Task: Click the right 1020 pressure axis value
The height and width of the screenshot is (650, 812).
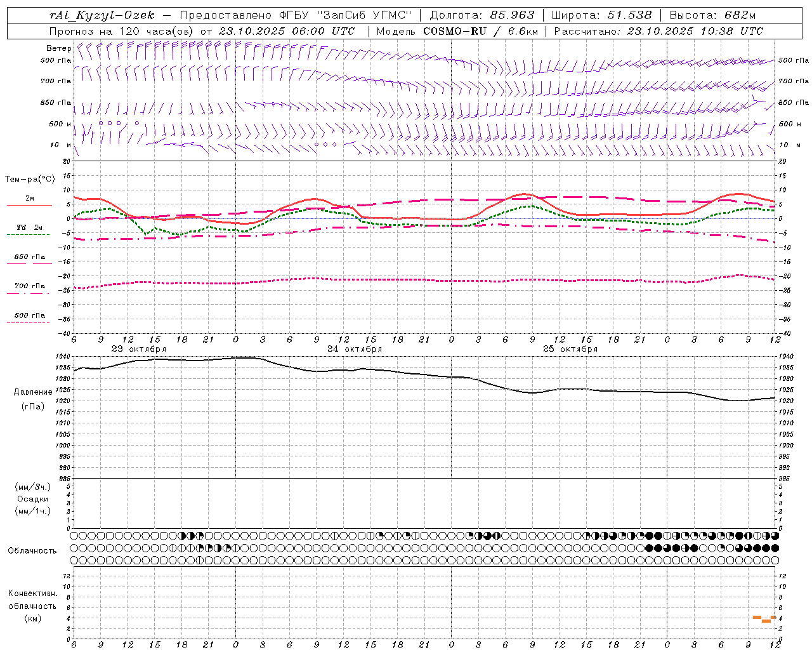Action: [x=787, y=401]
